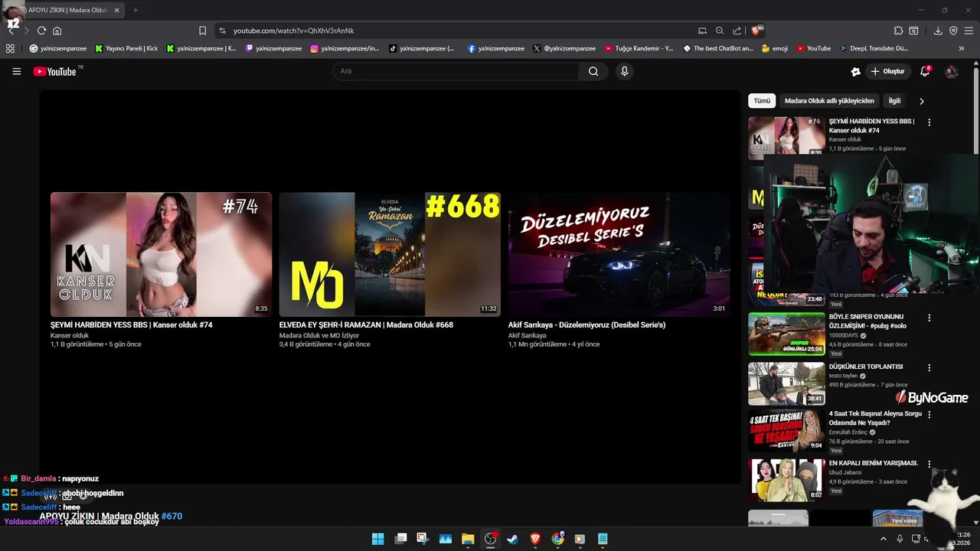Image resolution: width=980 pixels, height=551 pixels.
Task: Open OBS Studio on taskbar
Action: (x=491, y=539)
